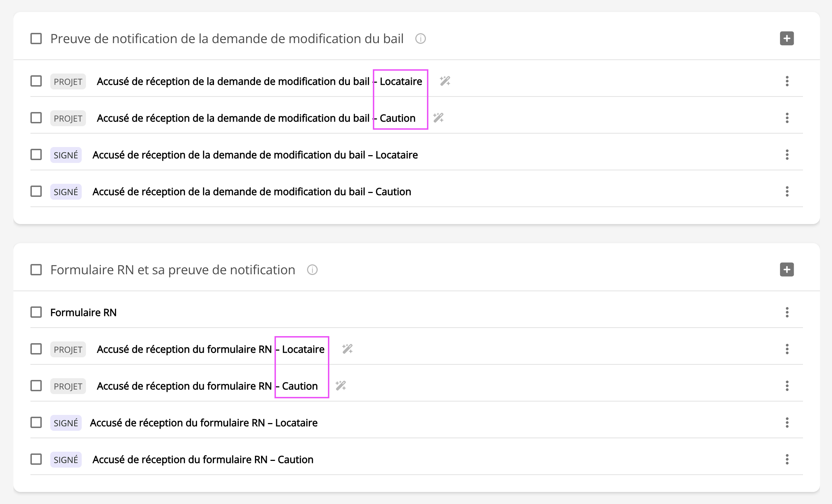
Task: Select all in Preuve de notification section
Action: [x=36, y=39]
